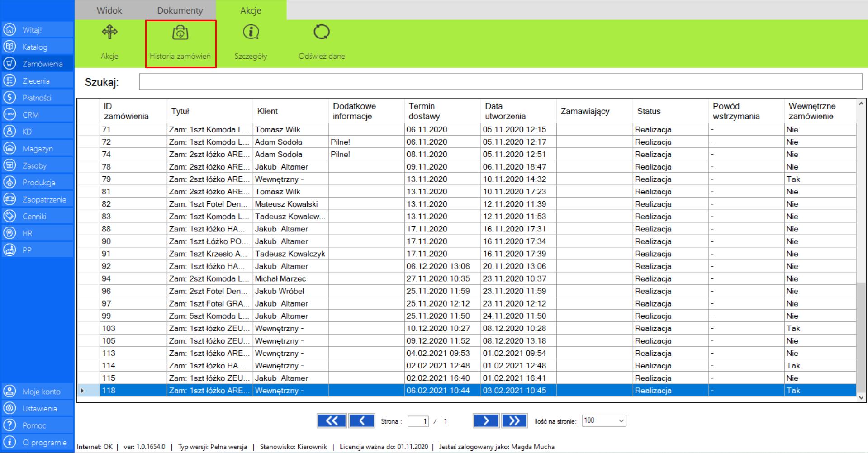868x453 pixels.
Task: Open the Historia zamówień toolbar icon
Action: 180,33
